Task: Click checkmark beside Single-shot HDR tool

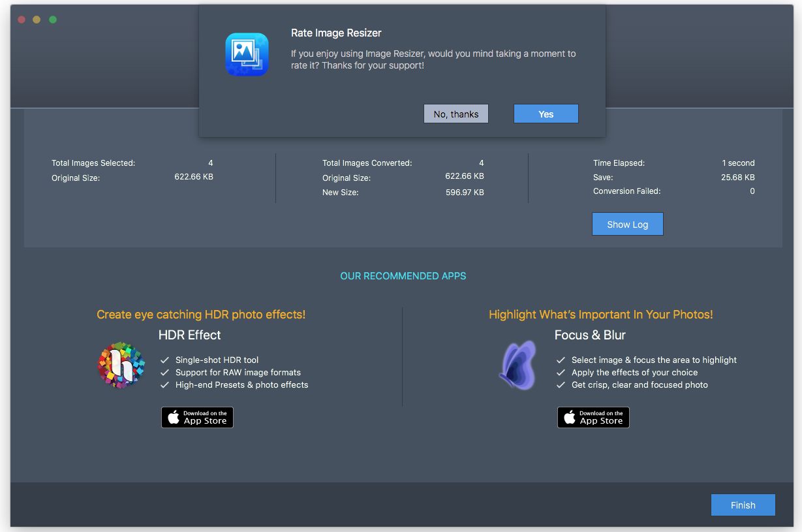Action: (165, 360)
